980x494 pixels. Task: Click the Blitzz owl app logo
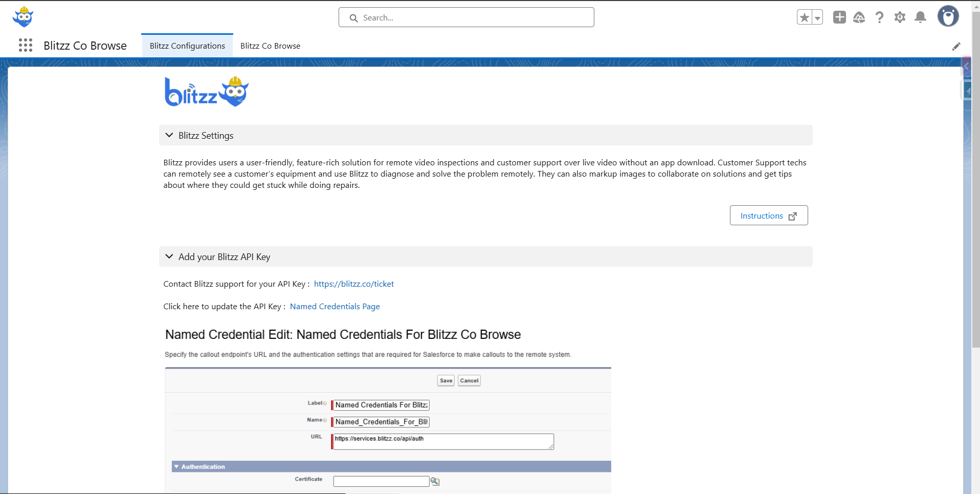coord(23,17)
